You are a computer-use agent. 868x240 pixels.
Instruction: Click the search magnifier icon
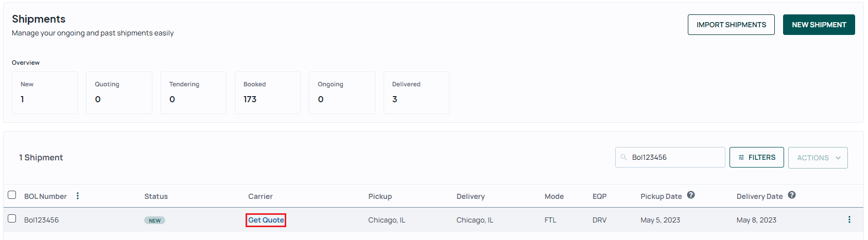[623, 157]
